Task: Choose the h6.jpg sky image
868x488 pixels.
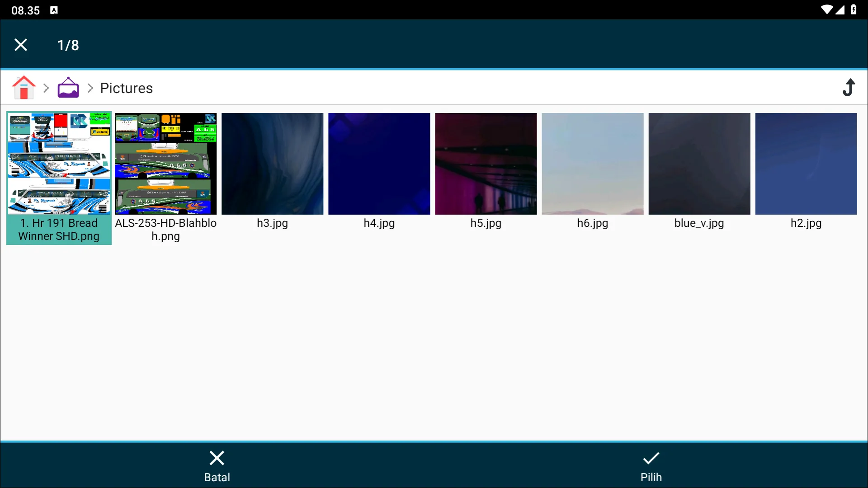Action: click(592, 164)
